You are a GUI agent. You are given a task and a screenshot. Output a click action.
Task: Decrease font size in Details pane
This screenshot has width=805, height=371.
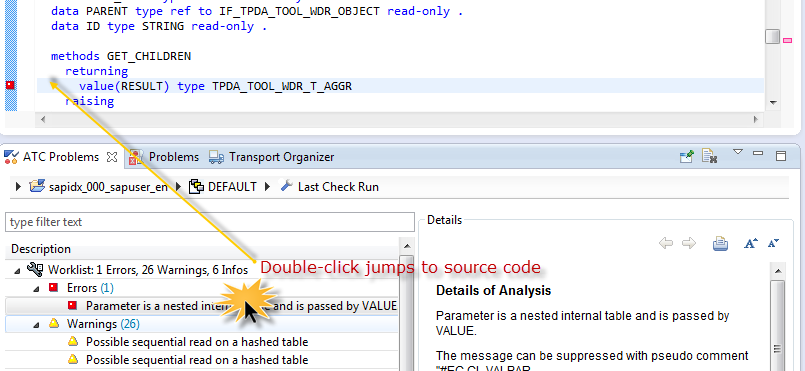pos(773,243)
